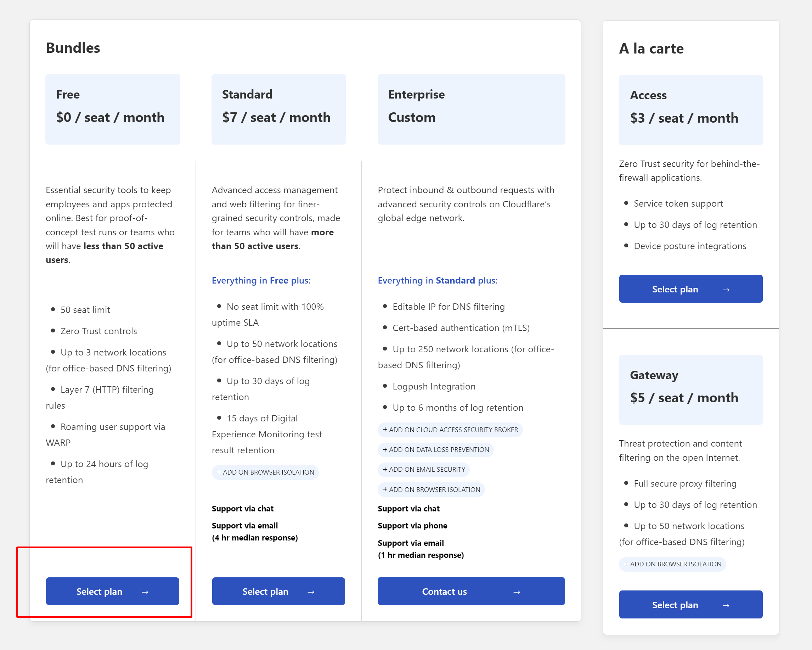Screen dimensions: 812x650
Task: Click arrow icon on Standard Select plan
Action: point(311,592)
